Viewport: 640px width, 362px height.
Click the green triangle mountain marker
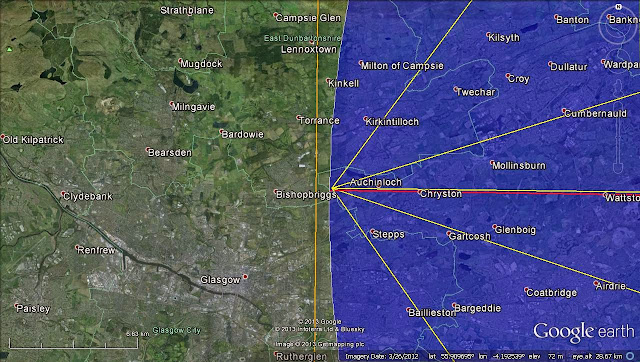coord(9,49)
